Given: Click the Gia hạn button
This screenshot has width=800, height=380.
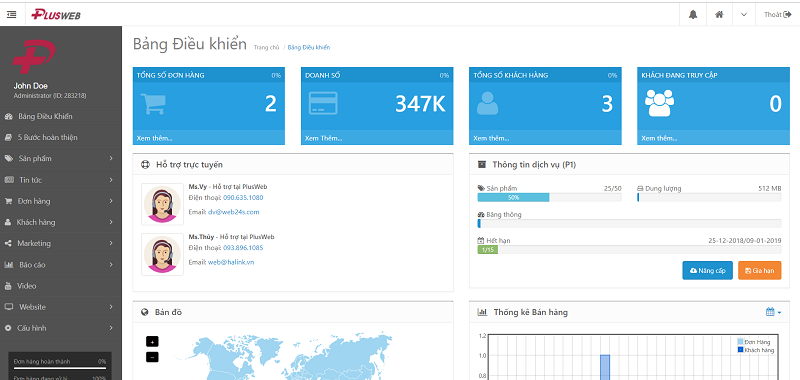Looking at the screenshot, I should 760,270.
